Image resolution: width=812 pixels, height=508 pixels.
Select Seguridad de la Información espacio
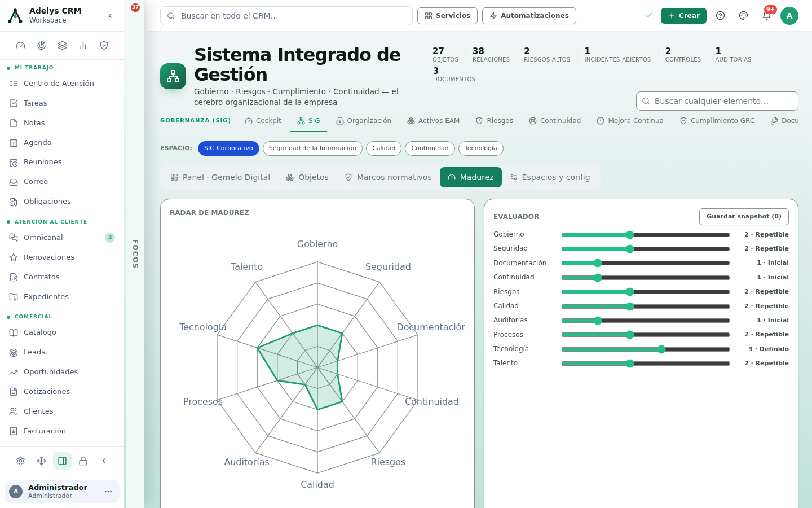(x=312, y=148)
